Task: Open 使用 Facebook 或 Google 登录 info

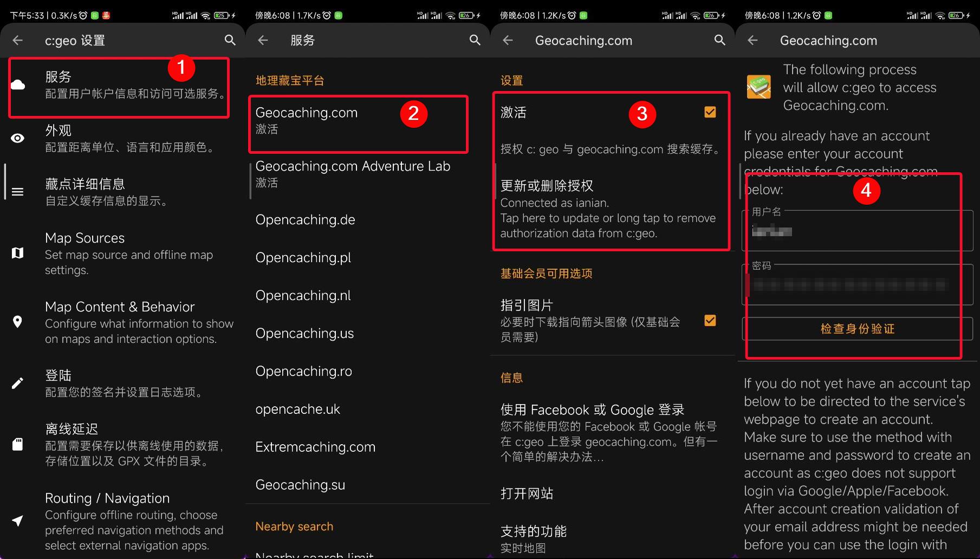Action: click(612, 433)
